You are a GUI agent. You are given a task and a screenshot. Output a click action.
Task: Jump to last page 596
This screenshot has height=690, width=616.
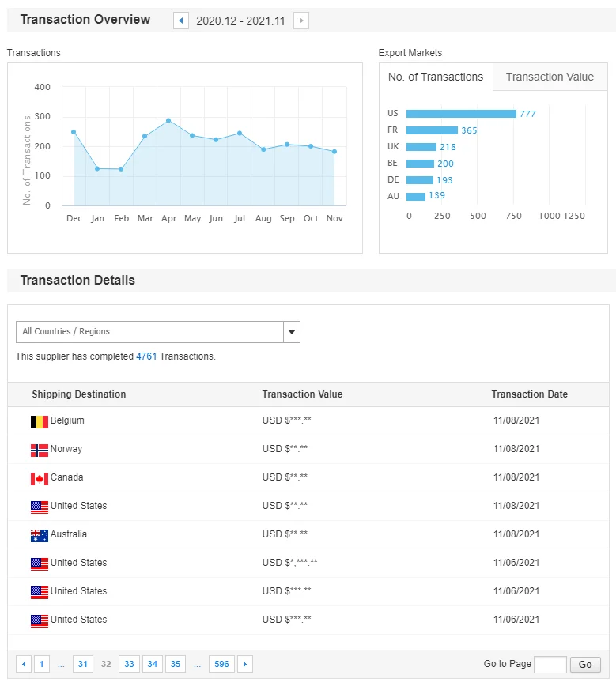point(221,664)
